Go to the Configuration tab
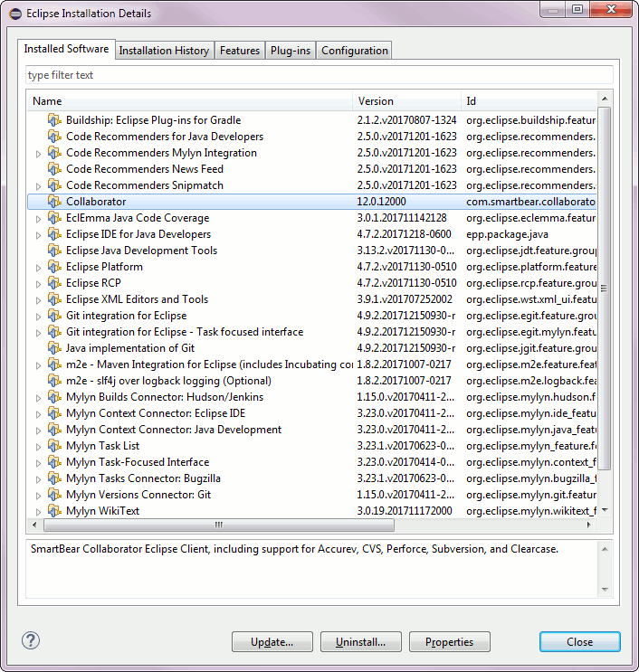This screenshot has height=672, width=639. point(355,51)
